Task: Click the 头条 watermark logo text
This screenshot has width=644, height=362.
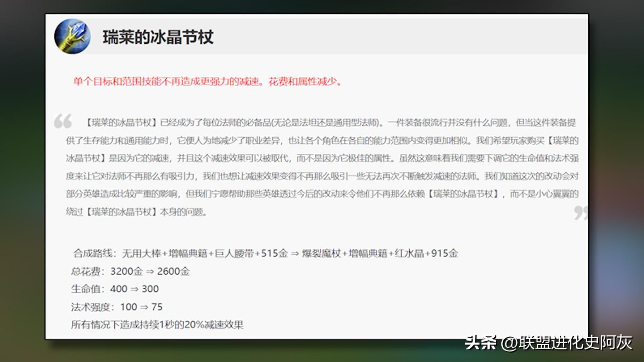Action: (x=480, y=343)
